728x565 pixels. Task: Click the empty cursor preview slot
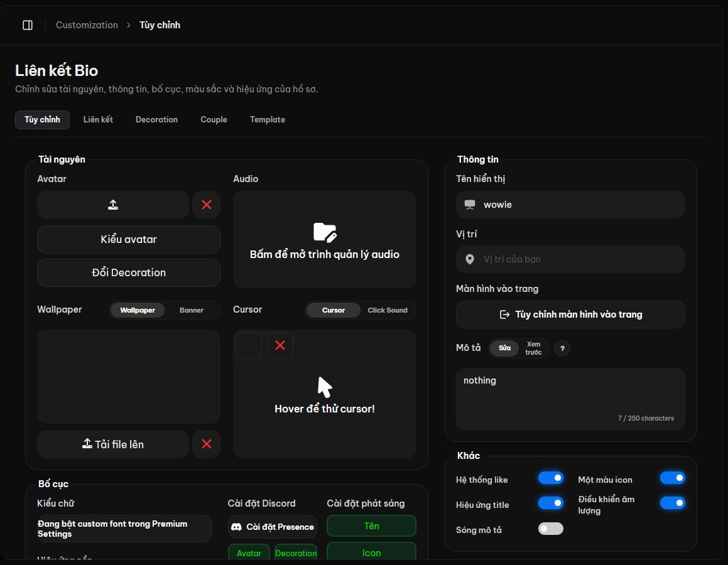pyautogui.click(x=248, y=345)
